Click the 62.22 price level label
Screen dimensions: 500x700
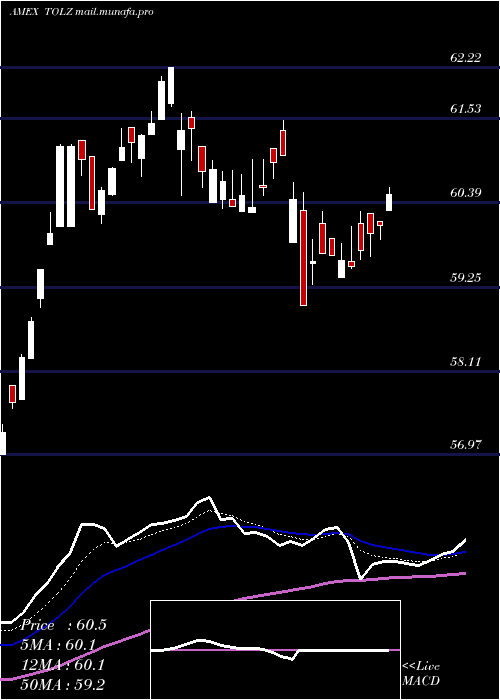[466, 58]
